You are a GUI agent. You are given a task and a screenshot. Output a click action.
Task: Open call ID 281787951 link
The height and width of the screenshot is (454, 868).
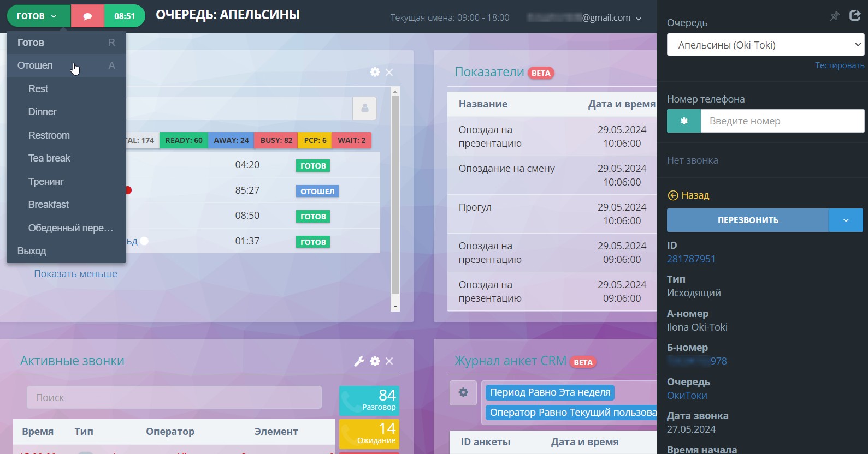691,259
